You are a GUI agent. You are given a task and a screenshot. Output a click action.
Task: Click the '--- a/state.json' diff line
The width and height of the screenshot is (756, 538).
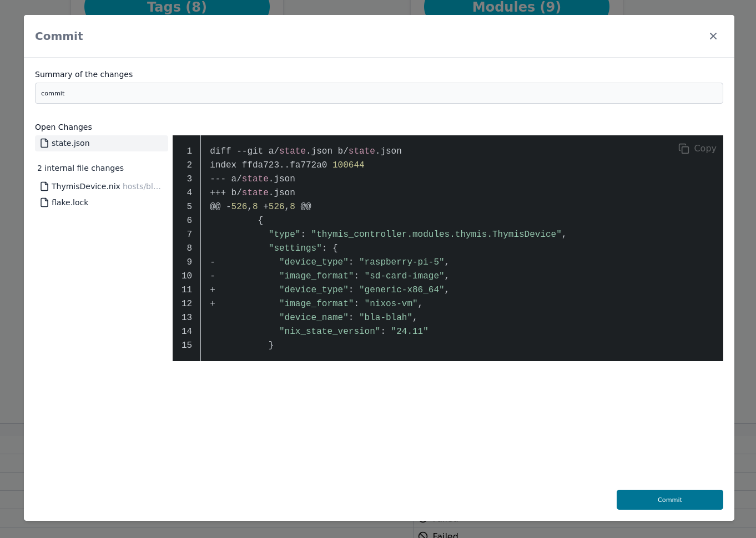coord(253,179)
